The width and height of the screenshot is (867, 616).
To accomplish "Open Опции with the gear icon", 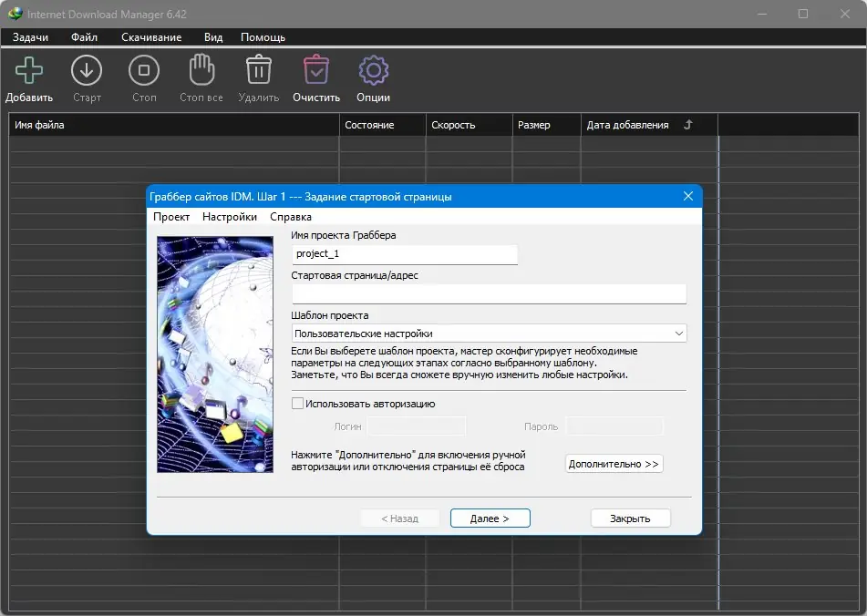I will pos(374,71).
